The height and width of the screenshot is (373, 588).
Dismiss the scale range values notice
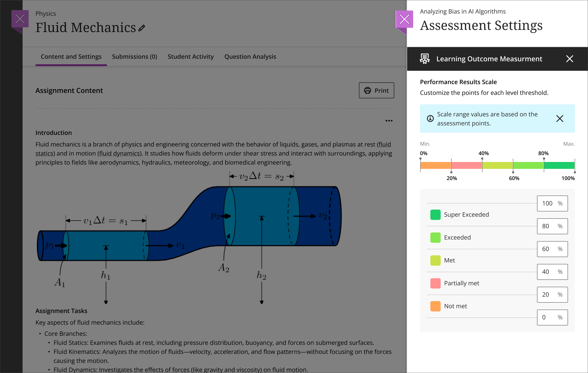coord(560,119)
